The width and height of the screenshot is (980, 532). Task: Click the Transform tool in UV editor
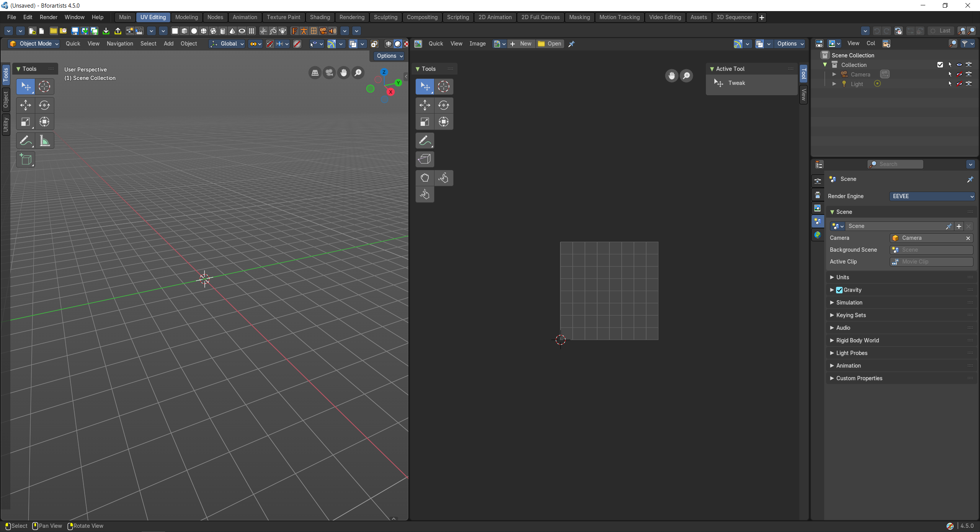[444, 122]
